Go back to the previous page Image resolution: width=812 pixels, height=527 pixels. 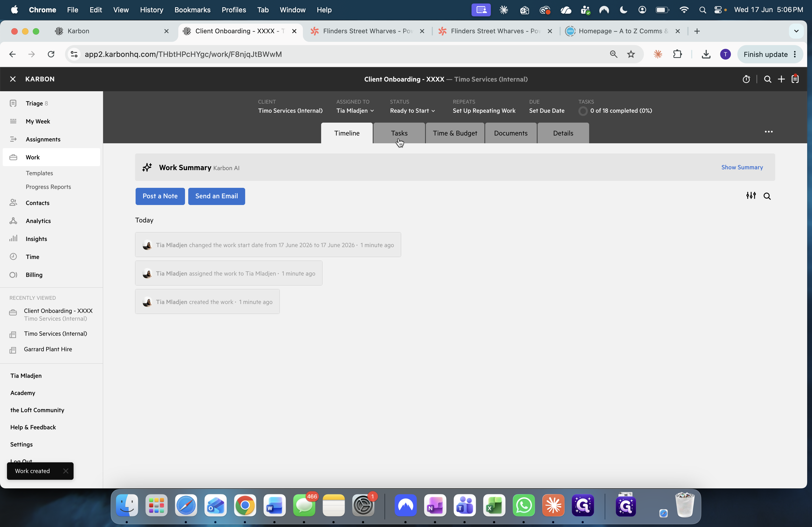12,54
